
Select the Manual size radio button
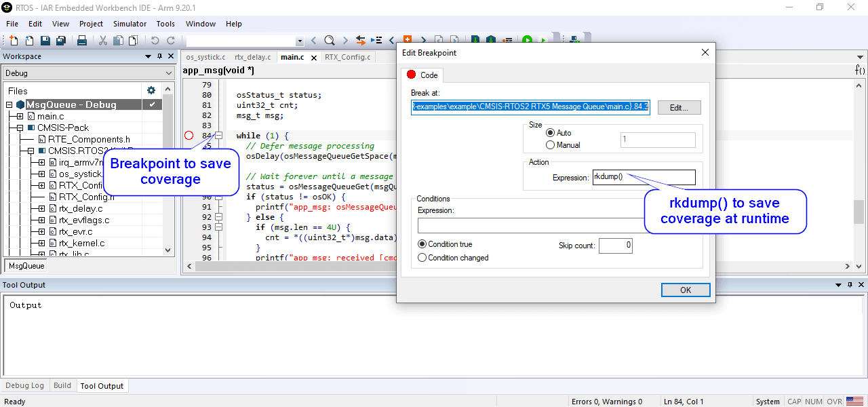point(551,144)
